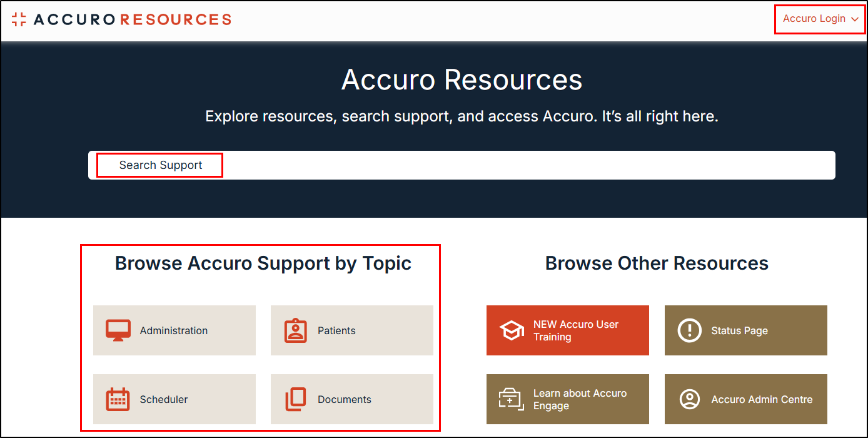Expand the Accuro Login dropdown

[813, 19]
